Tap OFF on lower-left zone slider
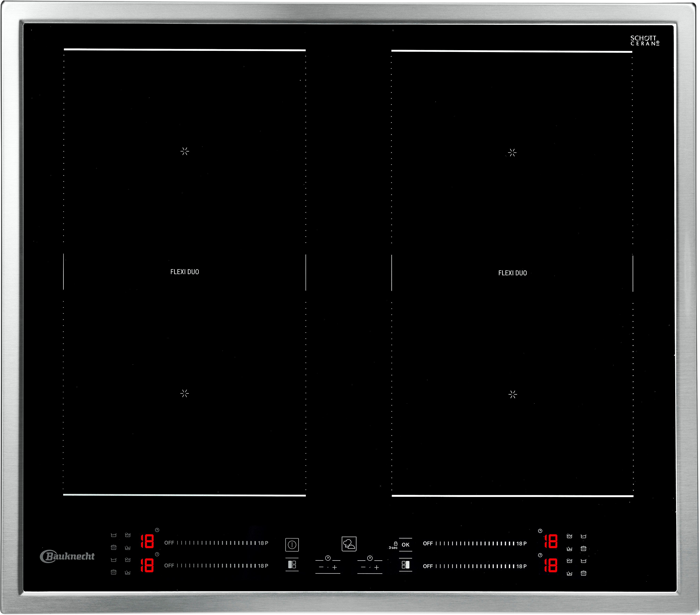The image size is (700, 615). point(169,566)
